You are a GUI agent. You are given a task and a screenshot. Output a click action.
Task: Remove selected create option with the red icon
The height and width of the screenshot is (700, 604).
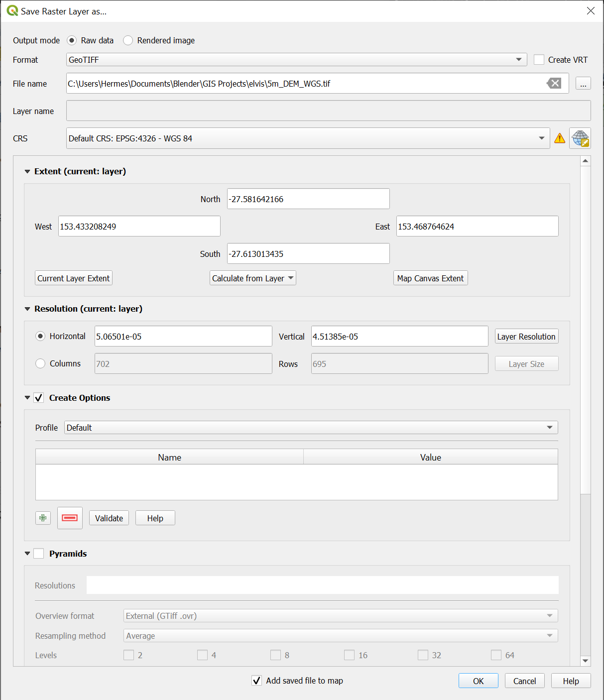(x=70, y=518)
